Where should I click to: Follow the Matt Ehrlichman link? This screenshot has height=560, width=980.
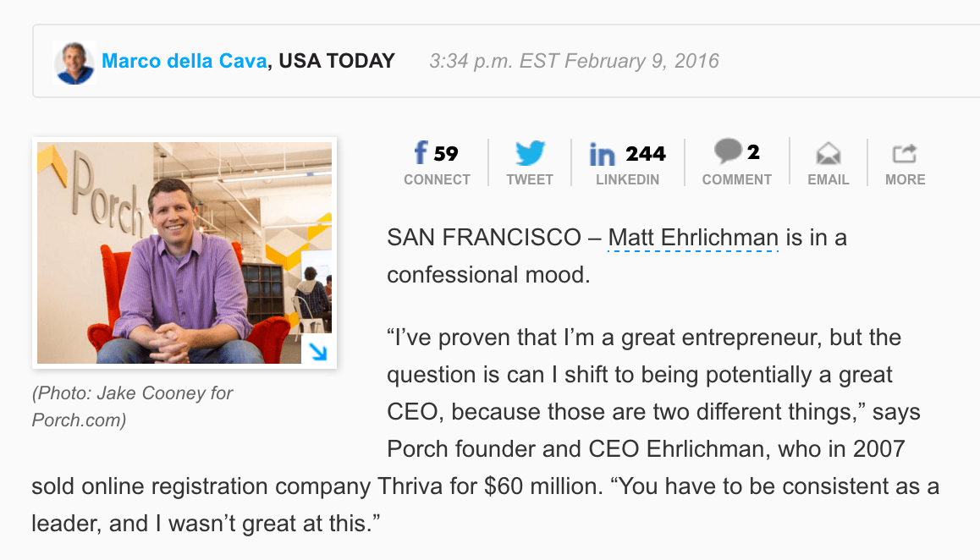tap(693, 238)
